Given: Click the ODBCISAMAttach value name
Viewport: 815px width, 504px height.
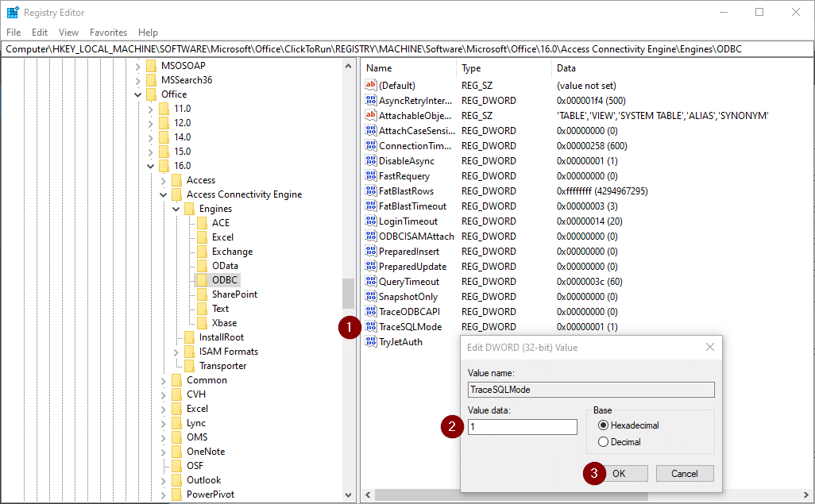Looking at the screenshot, I should [416, 237].
